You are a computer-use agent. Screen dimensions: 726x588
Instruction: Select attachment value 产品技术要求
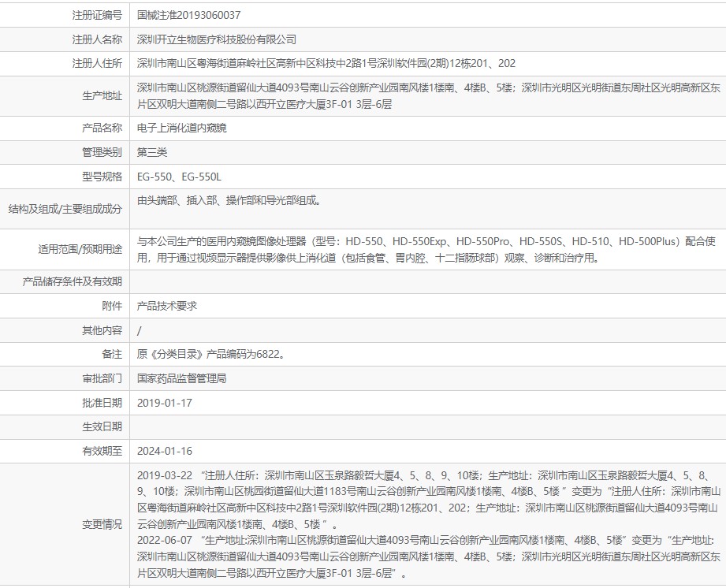pyautogui.click(x=167, y=306)
